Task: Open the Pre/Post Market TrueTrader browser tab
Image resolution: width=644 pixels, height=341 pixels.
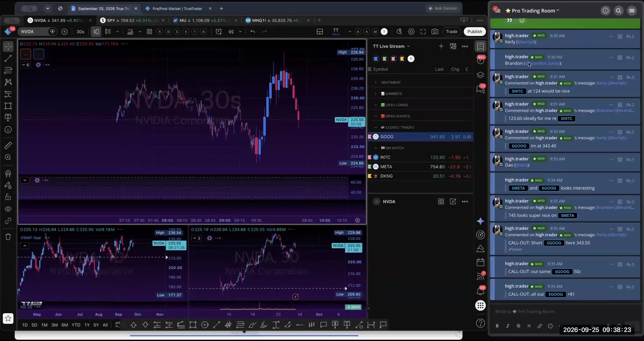Action: [x=178, y=9]
